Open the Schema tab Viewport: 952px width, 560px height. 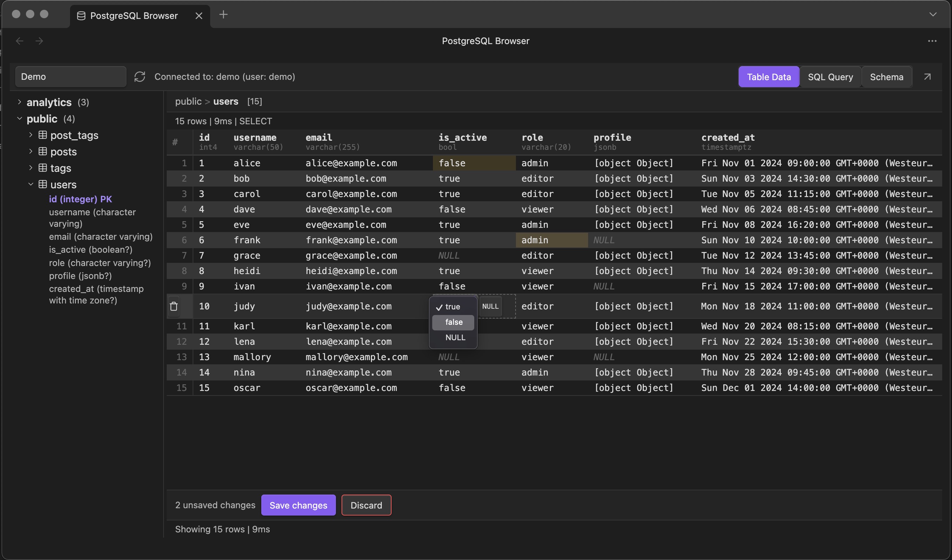coord(886,77)
